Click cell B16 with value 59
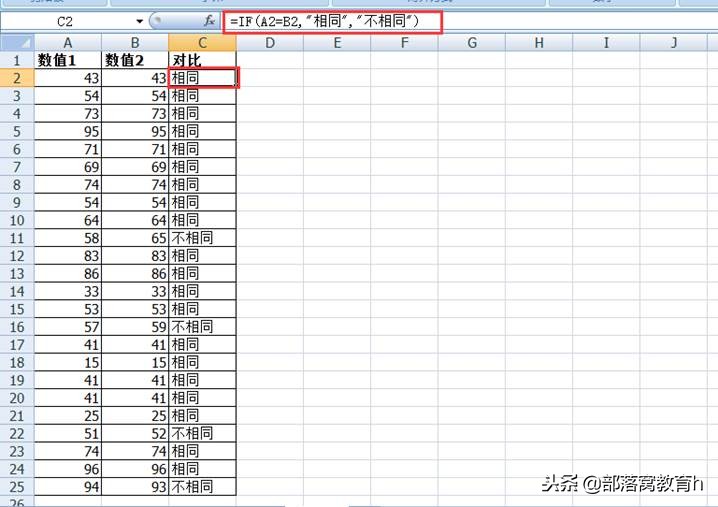 coord(135,327)
